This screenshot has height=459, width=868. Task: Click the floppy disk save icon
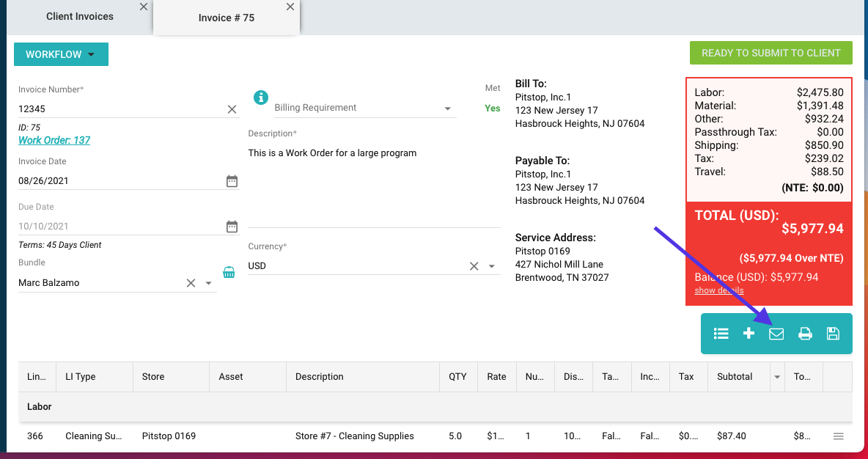833,334
